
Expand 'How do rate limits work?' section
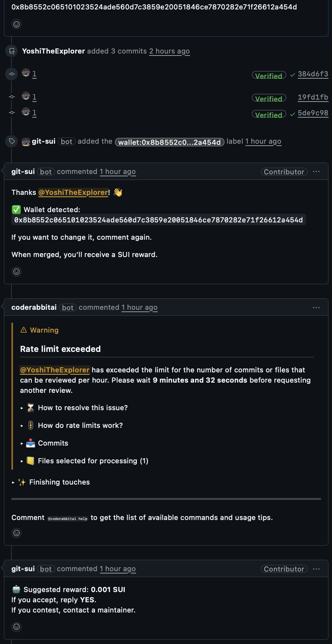(80, 426)
